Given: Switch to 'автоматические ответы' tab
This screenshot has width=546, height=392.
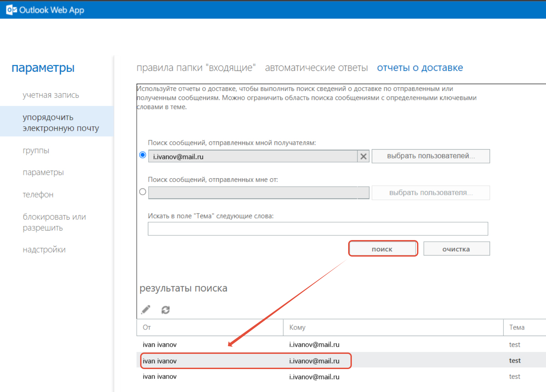Looking at the screenshot, I should tap(316, 68).
